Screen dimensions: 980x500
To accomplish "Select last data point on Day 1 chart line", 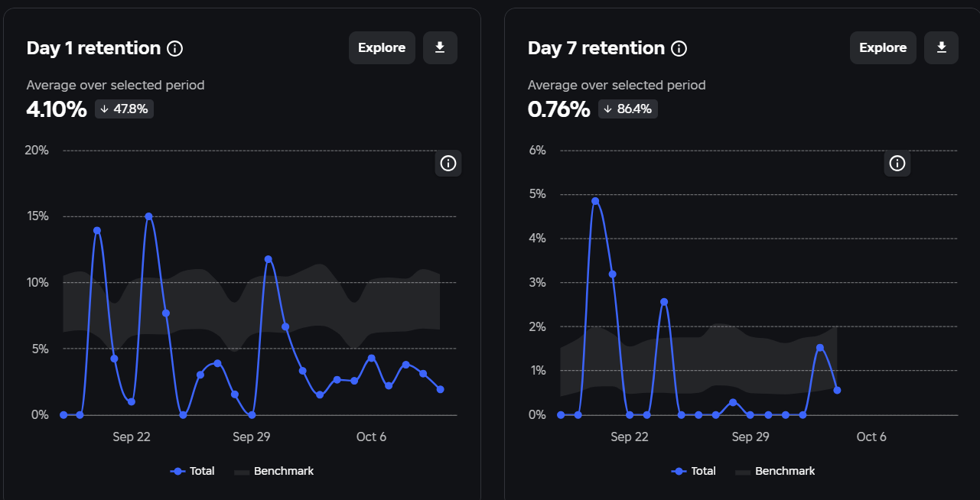I will coord(440,389).
